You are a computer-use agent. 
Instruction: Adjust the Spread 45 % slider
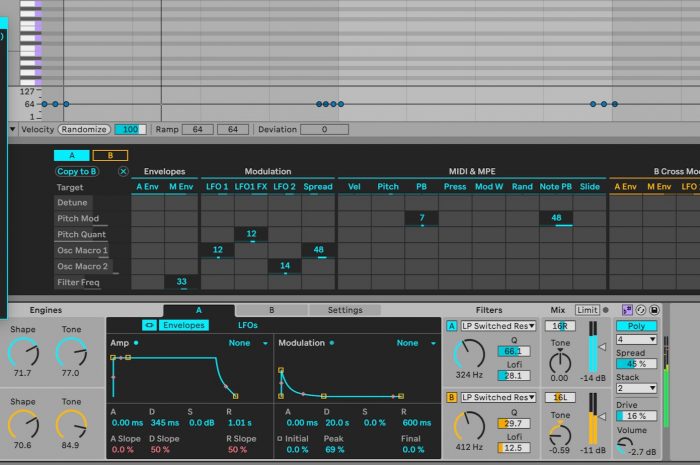pos(637,364)
